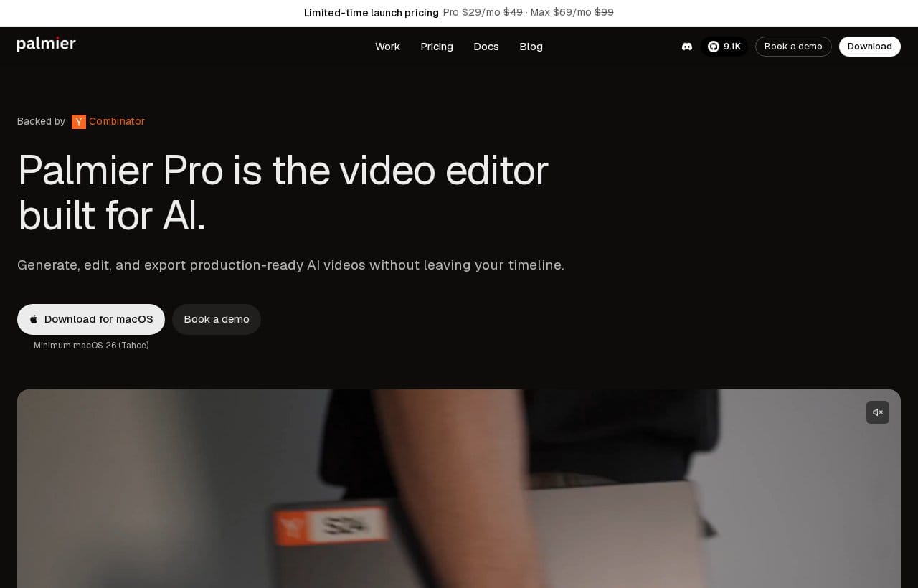This screenshot has width=918, height=588.
Task: Click the Max $69/mo price text
Action: (561, 12)
